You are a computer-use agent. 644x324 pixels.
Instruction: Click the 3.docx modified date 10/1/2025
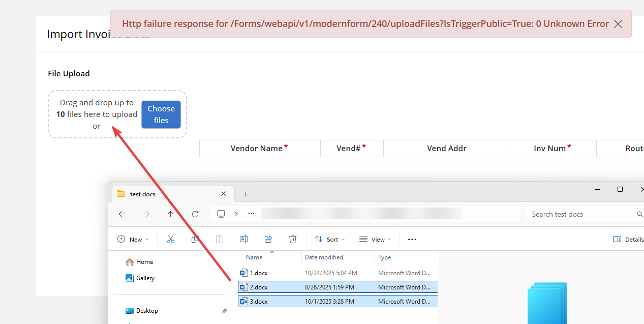pos(329,302)
